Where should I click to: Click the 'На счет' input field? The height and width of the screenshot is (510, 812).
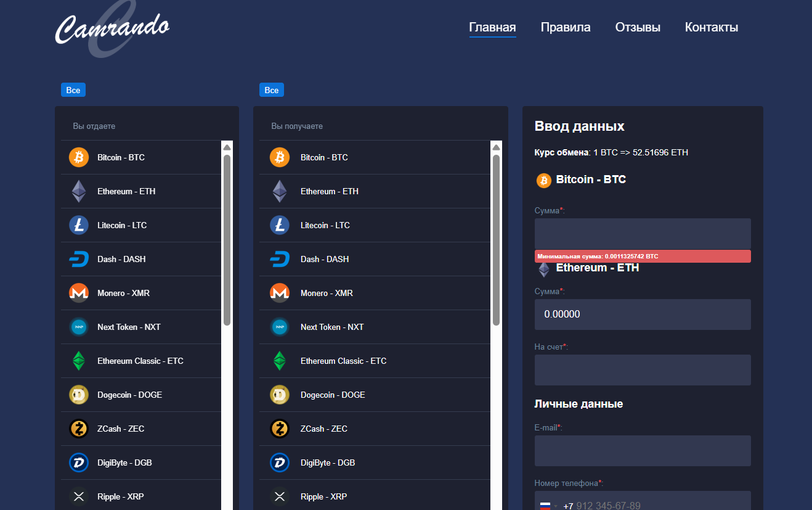click(642, 370)
